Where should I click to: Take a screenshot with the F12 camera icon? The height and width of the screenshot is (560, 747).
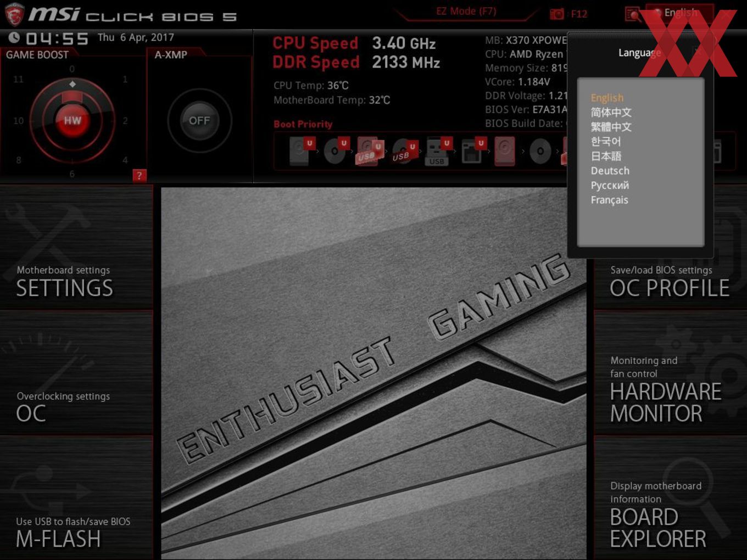(x=557, y=14)
